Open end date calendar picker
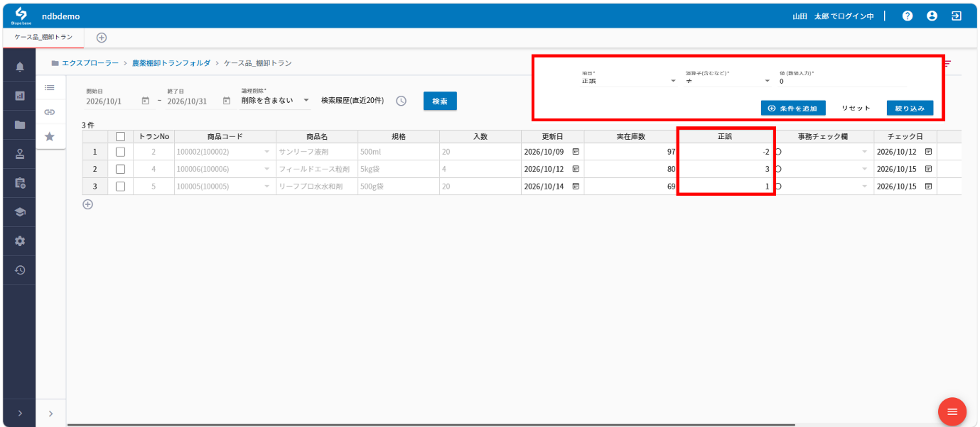 pyautogui.click(x=226, y=101)
